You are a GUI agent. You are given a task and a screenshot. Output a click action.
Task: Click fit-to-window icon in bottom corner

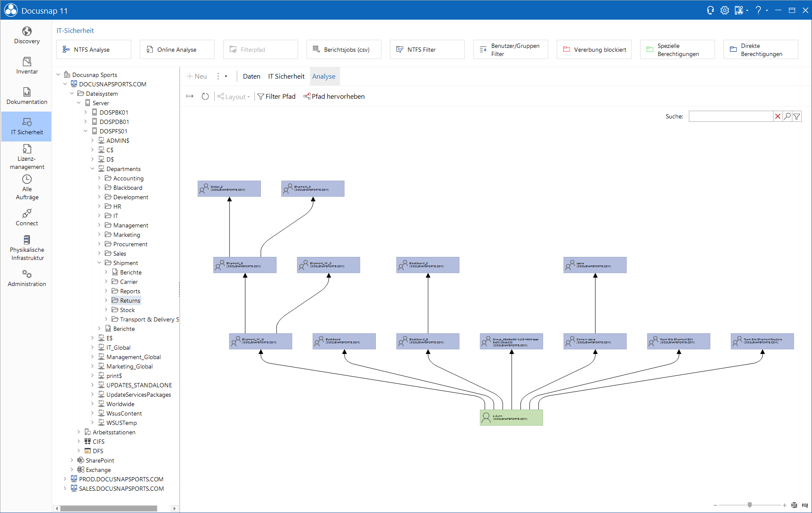(x=794, y=505)
